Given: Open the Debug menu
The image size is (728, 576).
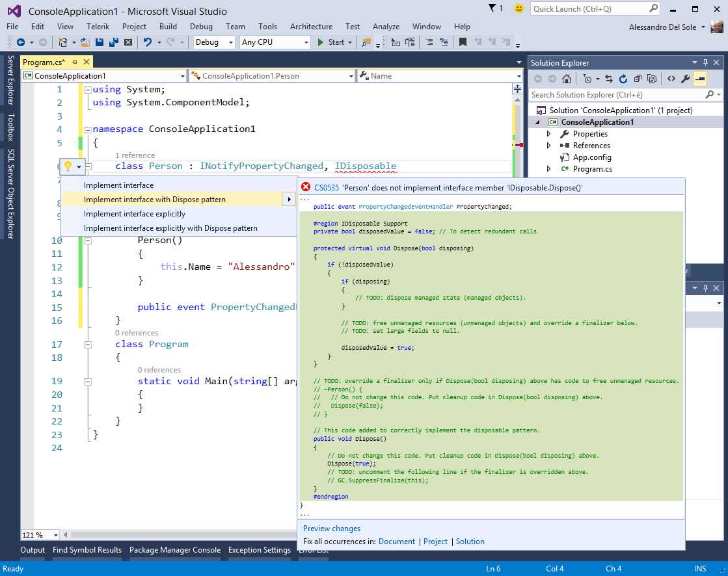Looking at the screenshot, I should pos(201,27).
